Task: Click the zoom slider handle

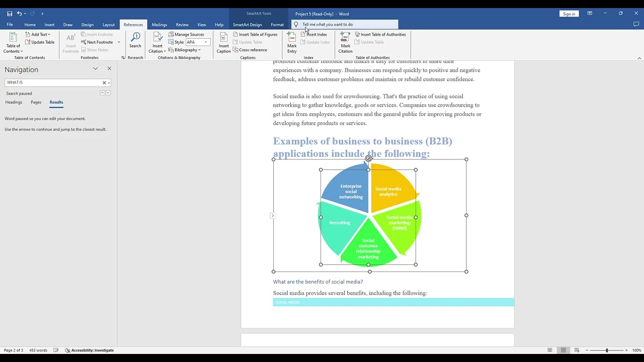Action: (x=607, y=350)
